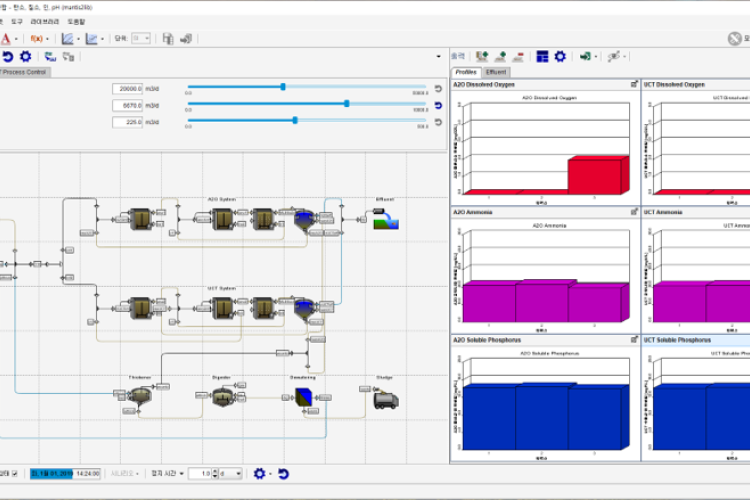Select the Effluent river icon in the layout
This screenshot has height=500, width=750.
[386, 219]
